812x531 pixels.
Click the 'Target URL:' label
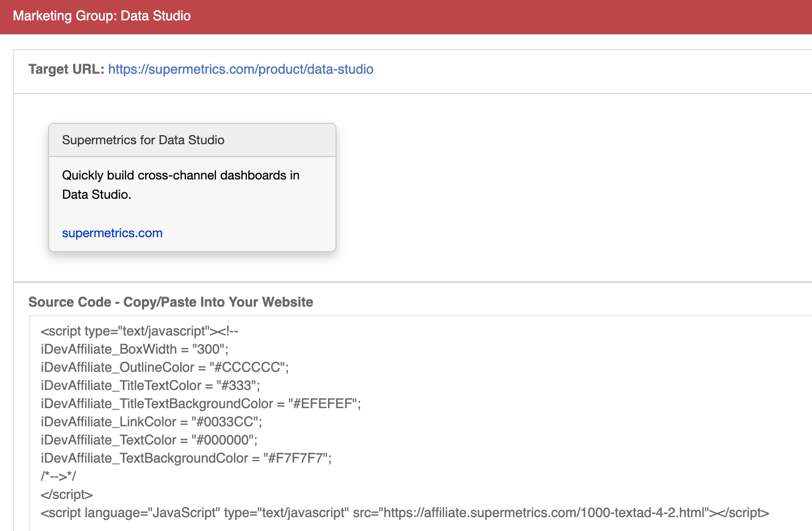(66, 69)
